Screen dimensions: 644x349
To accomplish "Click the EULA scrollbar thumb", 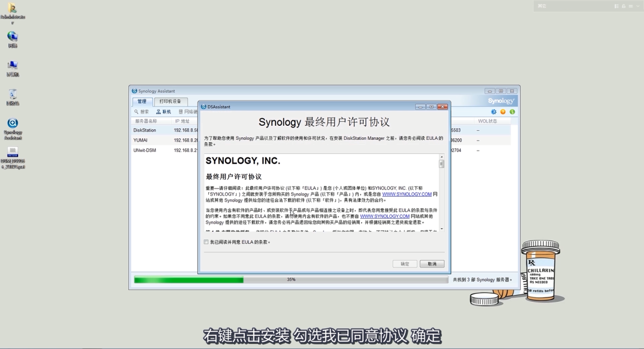I will pyautogui.click(x=442, y=163).
